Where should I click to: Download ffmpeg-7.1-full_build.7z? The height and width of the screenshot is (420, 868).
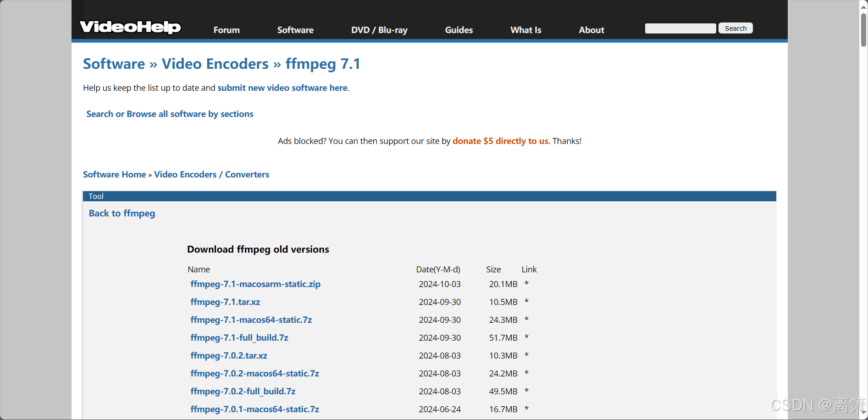pos(239,337)
